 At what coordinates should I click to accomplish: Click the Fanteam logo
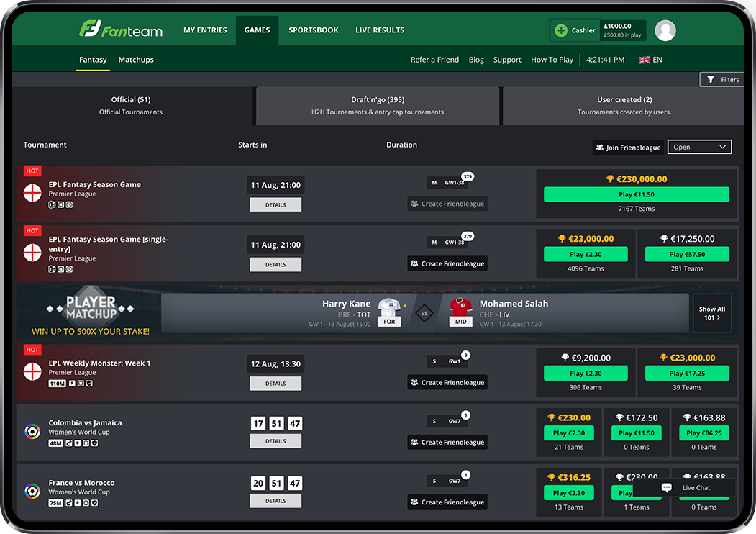(121, 29)
